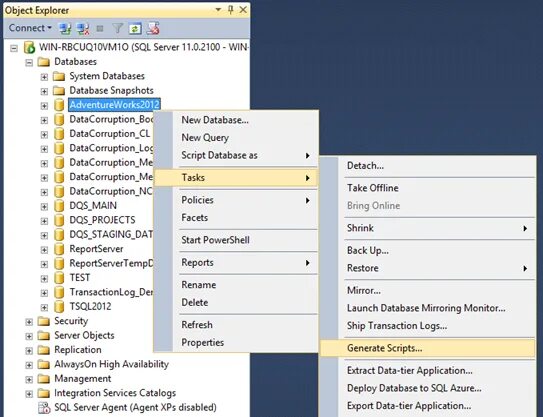
Task: Choose Extract Data-tier Application...
Action: click(x=427, y=370)
